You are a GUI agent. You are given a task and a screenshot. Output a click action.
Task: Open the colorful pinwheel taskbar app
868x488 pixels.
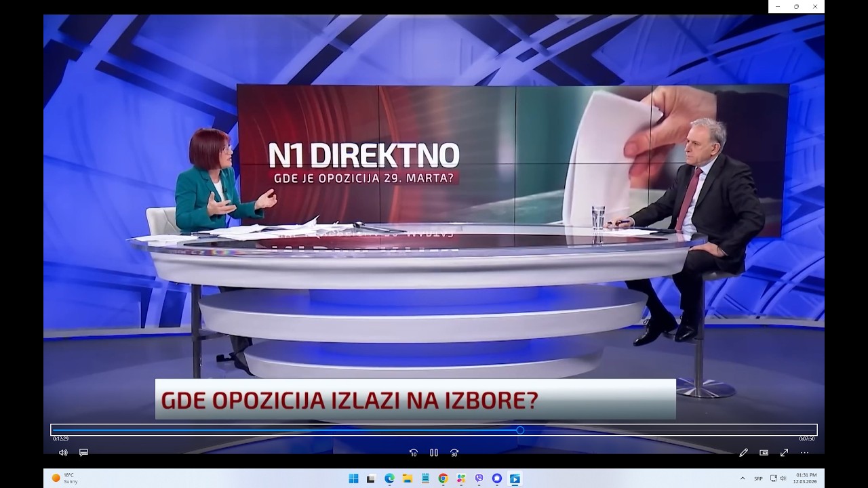461,479
